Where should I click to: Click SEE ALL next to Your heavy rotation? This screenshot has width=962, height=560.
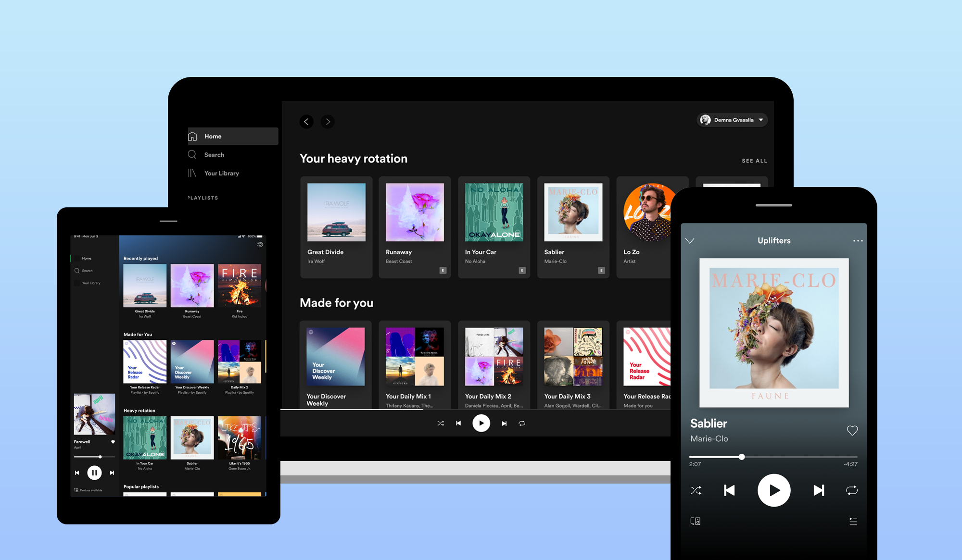pyautogui.click(x=754, y=161)
